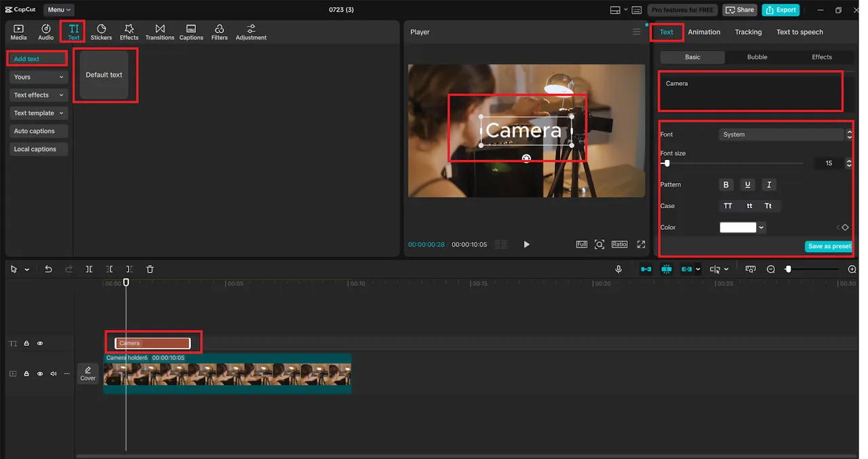This screenshot has height=459, width=868.
Task: Toggle auto snapping in timeline
Action: point(667,269)
